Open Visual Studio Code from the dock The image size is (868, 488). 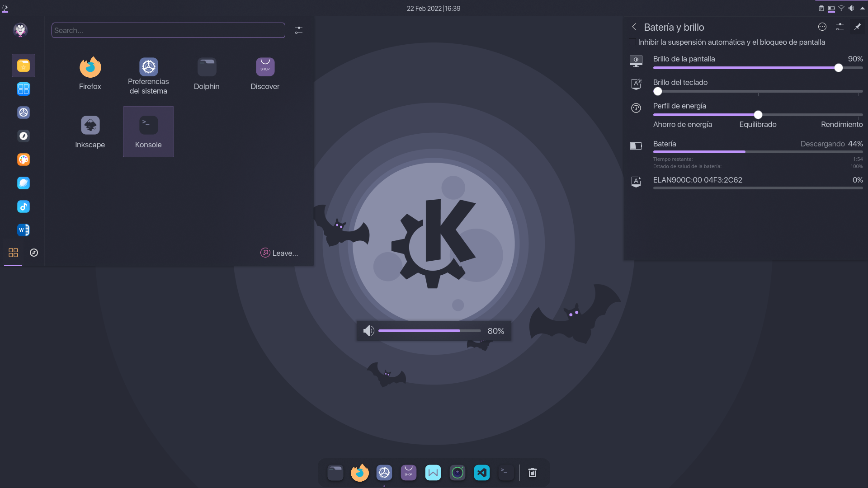(482, 473)
